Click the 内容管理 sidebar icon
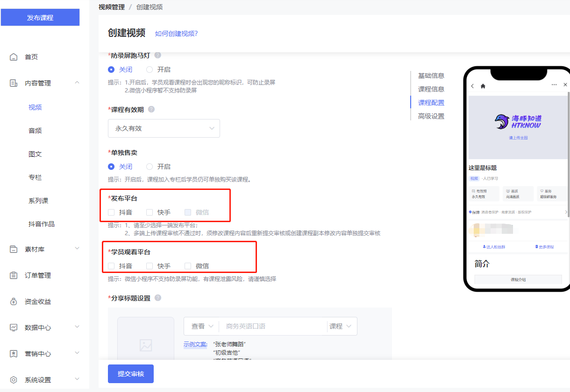Image resolution: width=570 pixels, height=392 pixels. tap(14, 83)
